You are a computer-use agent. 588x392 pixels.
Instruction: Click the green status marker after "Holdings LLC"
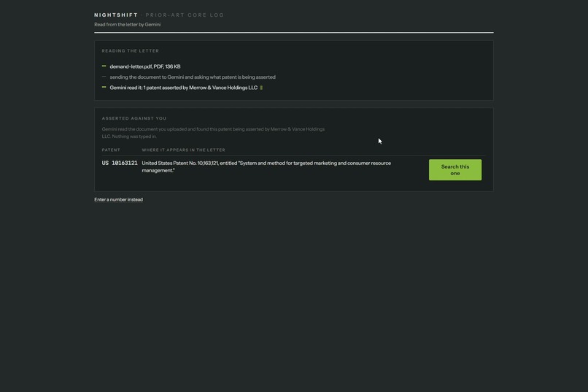(x=261, y=88)
